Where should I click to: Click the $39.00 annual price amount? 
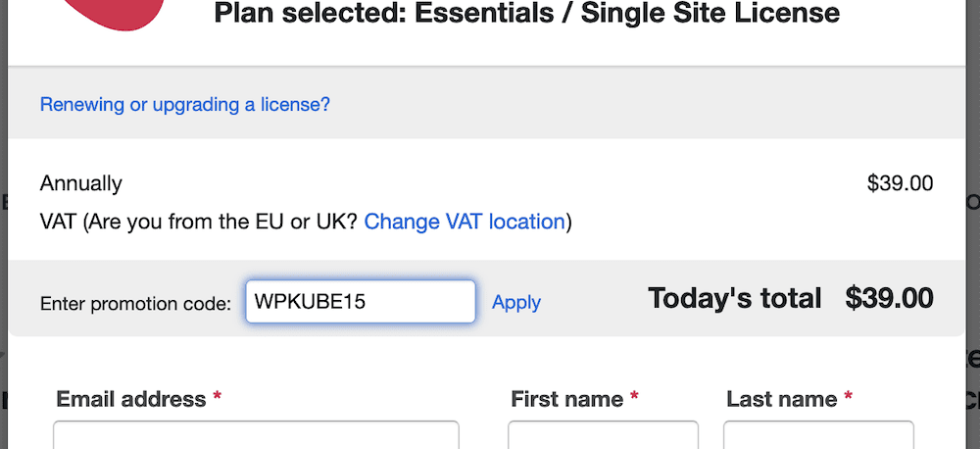pyautogui.click(x=900, y=183)
